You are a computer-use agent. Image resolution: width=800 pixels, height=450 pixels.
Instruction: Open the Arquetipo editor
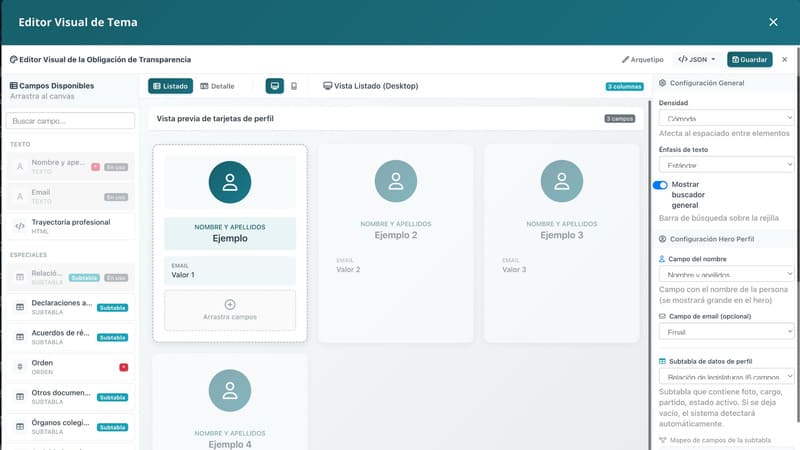[x=642, y=60]
